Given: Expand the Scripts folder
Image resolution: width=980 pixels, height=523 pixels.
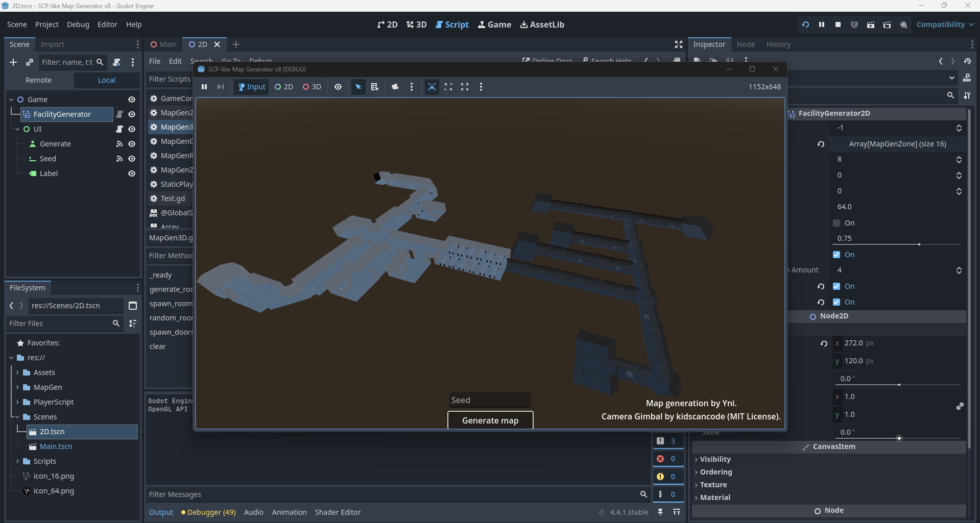Looking at the screenshot, I should (17, 461).
